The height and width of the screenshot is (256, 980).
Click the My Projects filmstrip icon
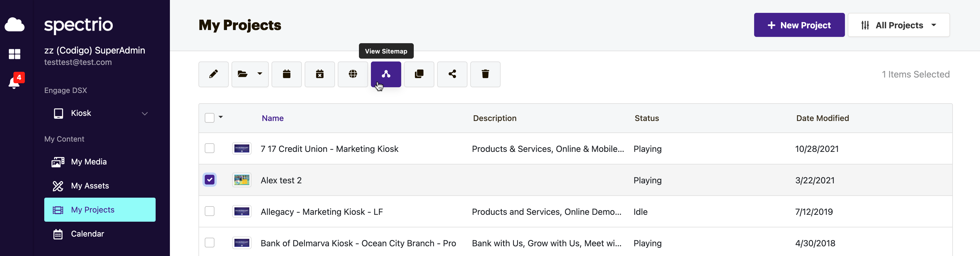[58, 210]
